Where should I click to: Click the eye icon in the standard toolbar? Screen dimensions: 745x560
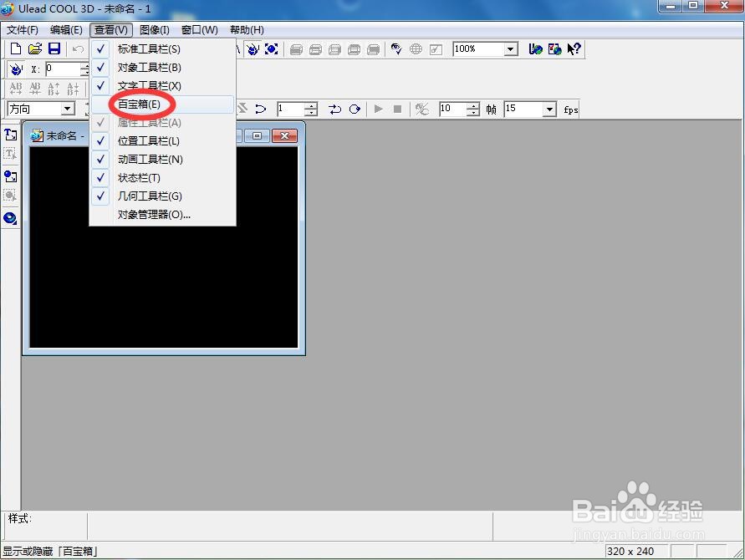point(396,49)
